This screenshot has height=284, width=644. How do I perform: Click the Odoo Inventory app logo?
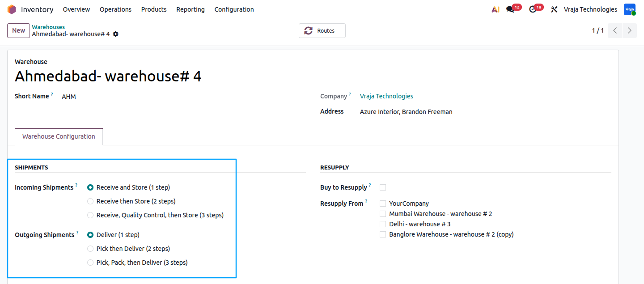click(x=12, y=9)
